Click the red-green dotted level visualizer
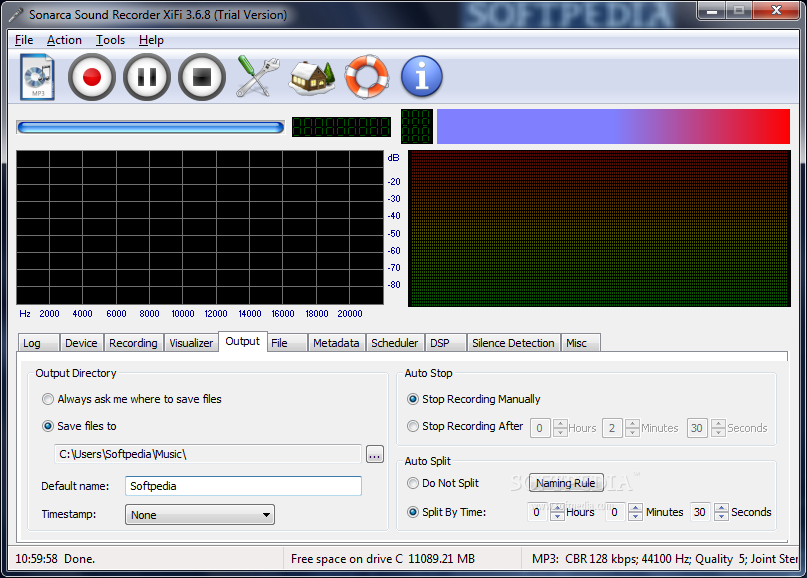807x578 pixels. point(599,229)
